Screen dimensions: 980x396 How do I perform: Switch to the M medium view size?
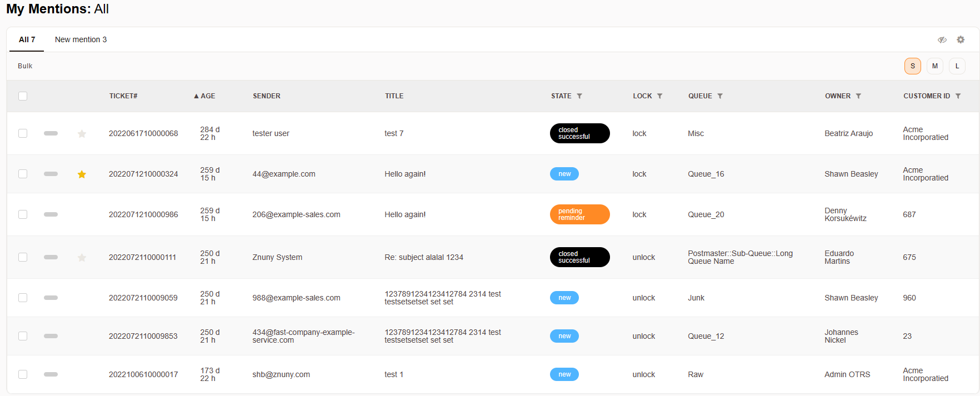(934, 66)
